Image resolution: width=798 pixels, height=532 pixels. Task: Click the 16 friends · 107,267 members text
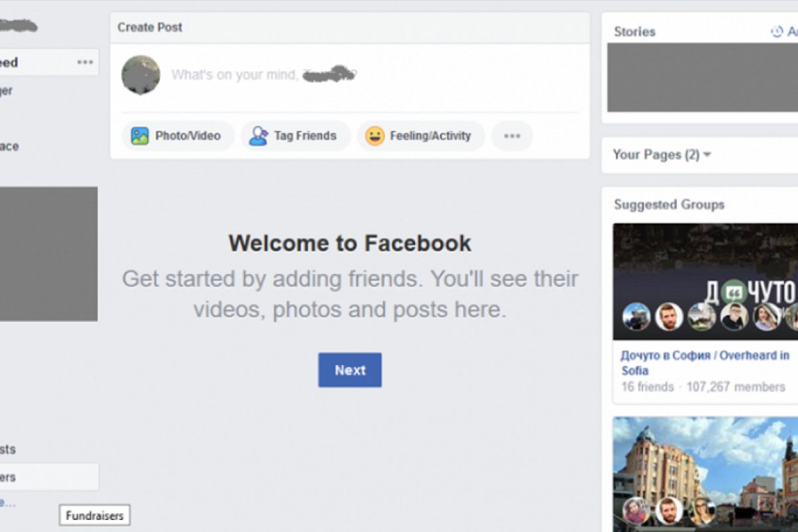pos(703,386)
